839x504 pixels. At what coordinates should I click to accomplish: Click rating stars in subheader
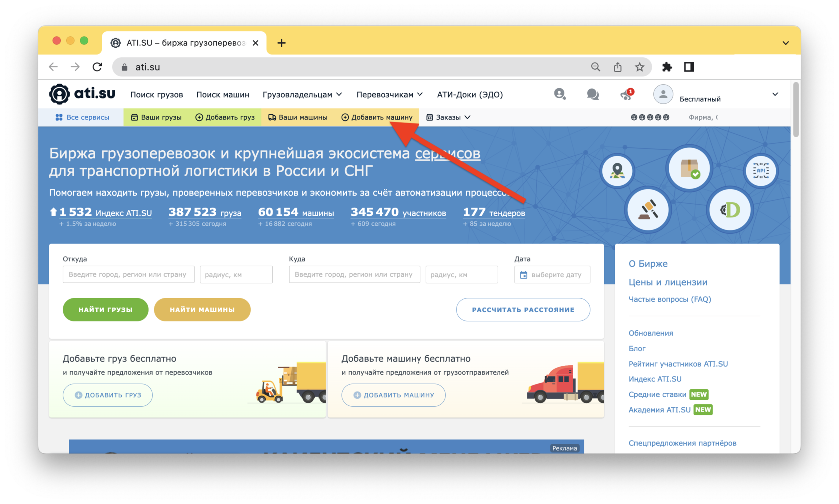click(x=650, y=117)
